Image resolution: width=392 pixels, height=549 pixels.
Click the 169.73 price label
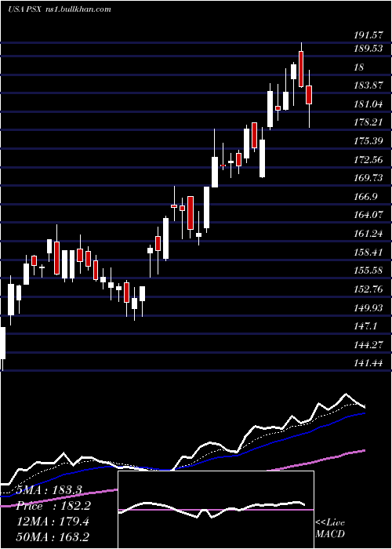(x=368, y=178)
